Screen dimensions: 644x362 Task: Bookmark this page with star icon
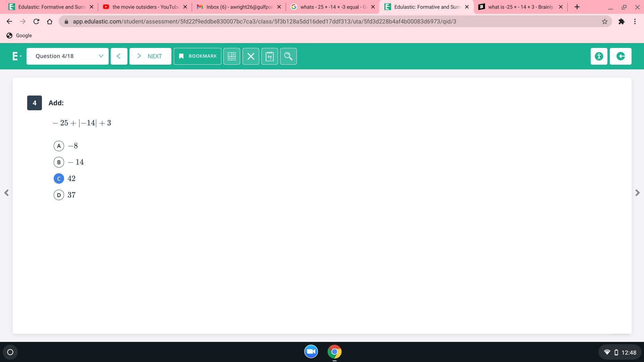pos(604,21)
